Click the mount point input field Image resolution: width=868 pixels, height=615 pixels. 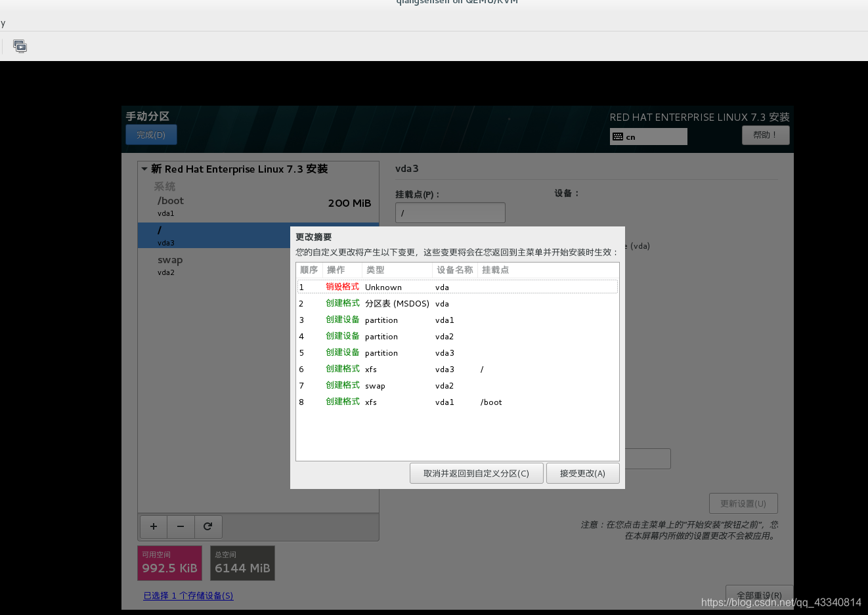(450, 213)
